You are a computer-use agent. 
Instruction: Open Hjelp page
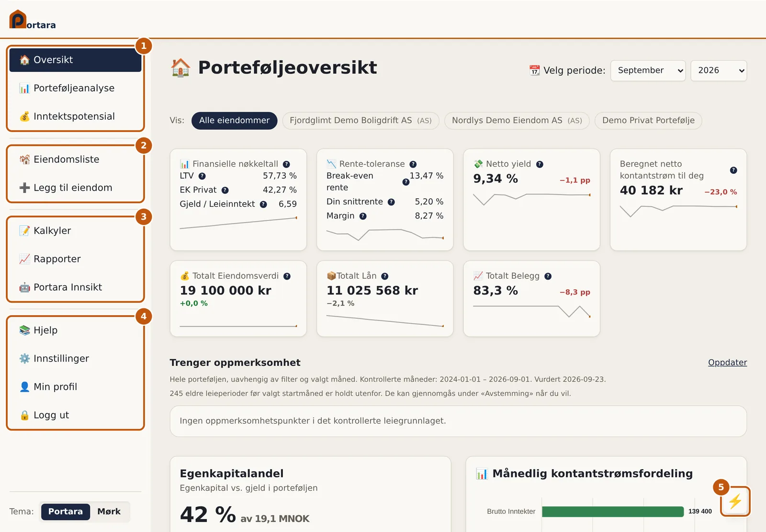click(75, 330)
